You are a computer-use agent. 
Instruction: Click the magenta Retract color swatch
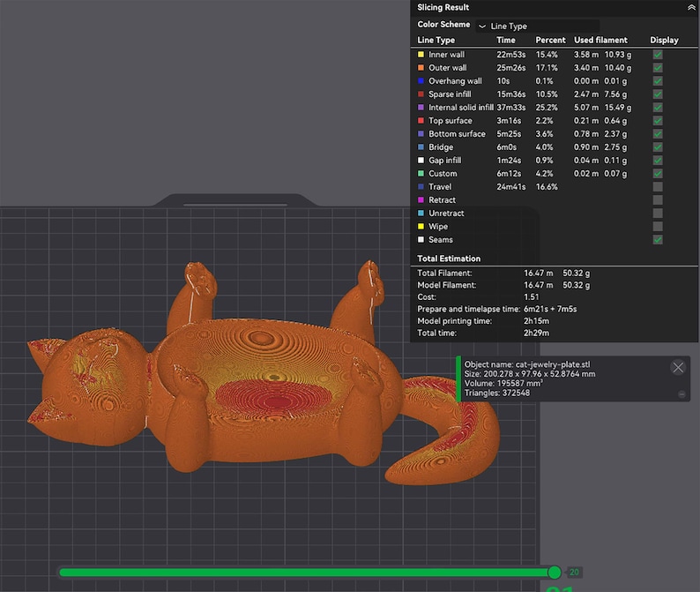click(421, 199)
